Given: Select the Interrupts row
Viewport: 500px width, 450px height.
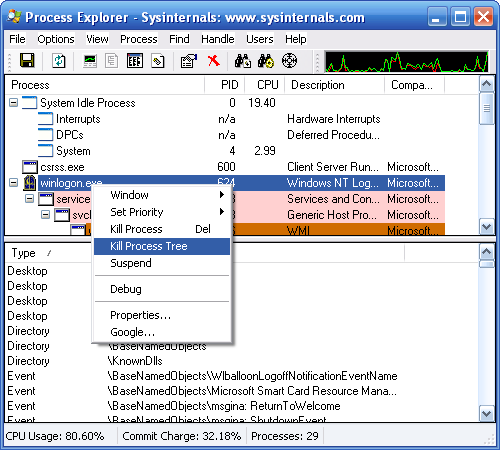Looking at the screenshot, I should pyautogui.click(x=225, y=119).
